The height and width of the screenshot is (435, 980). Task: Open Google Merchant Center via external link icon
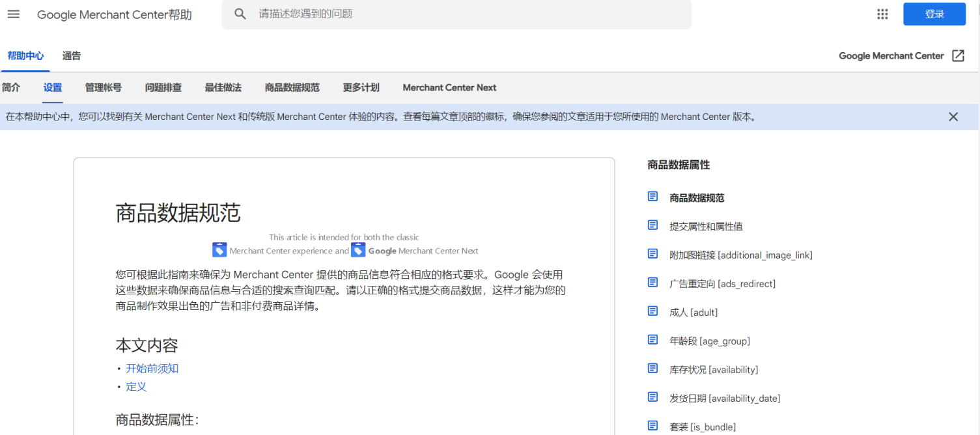(958, 56)
